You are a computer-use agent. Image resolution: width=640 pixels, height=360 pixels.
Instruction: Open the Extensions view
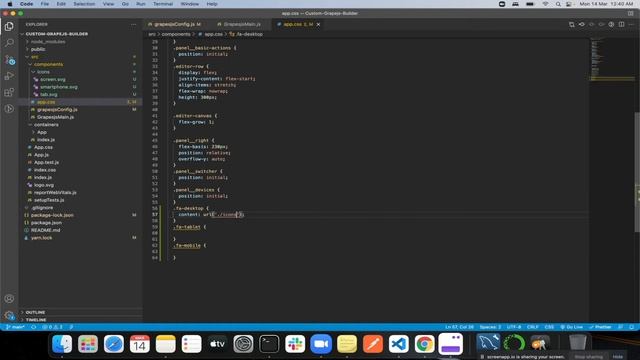pos(9,92)
